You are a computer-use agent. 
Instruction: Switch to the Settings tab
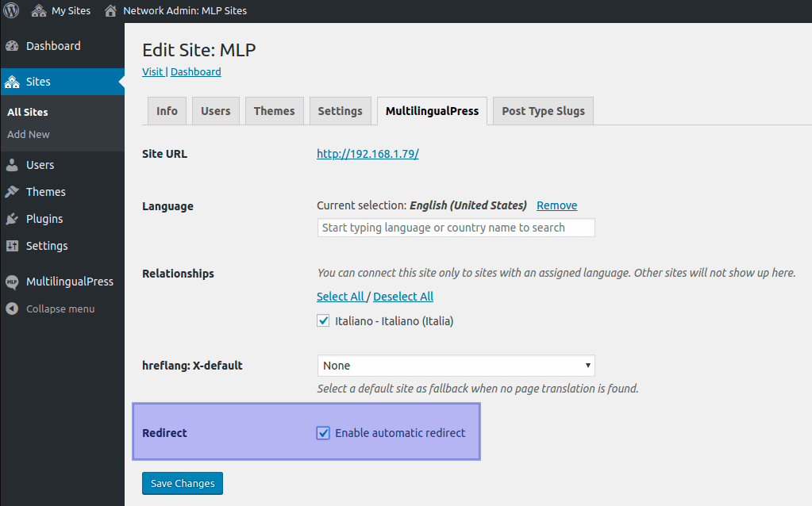pyautogui.click(x=341, y=111)
